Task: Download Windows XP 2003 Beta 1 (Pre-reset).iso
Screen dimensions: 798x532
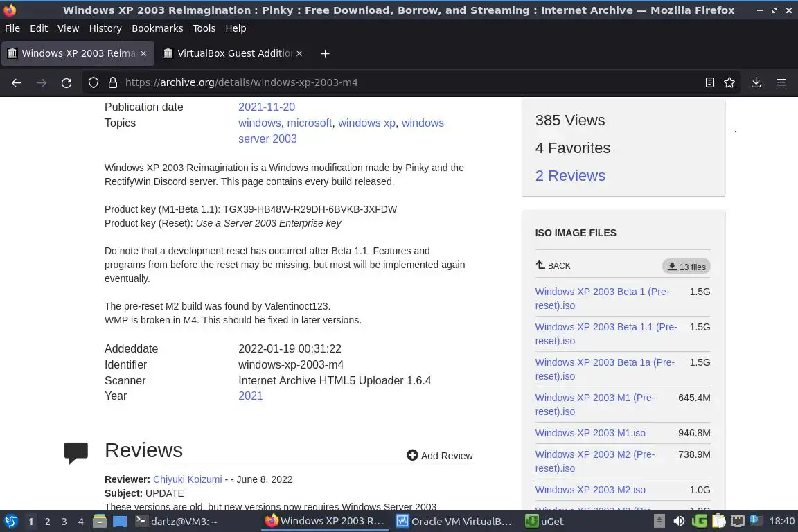Action: pos(602,299)
